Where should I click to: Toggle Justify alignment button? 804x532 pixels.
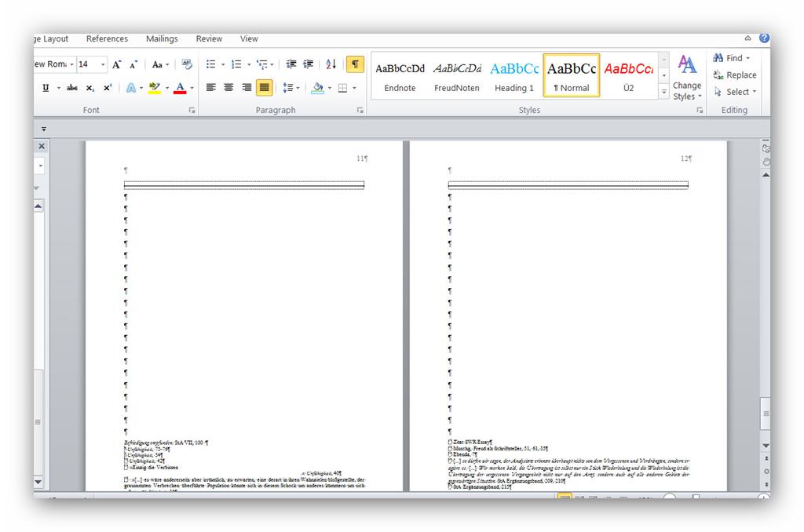[264, 88]
